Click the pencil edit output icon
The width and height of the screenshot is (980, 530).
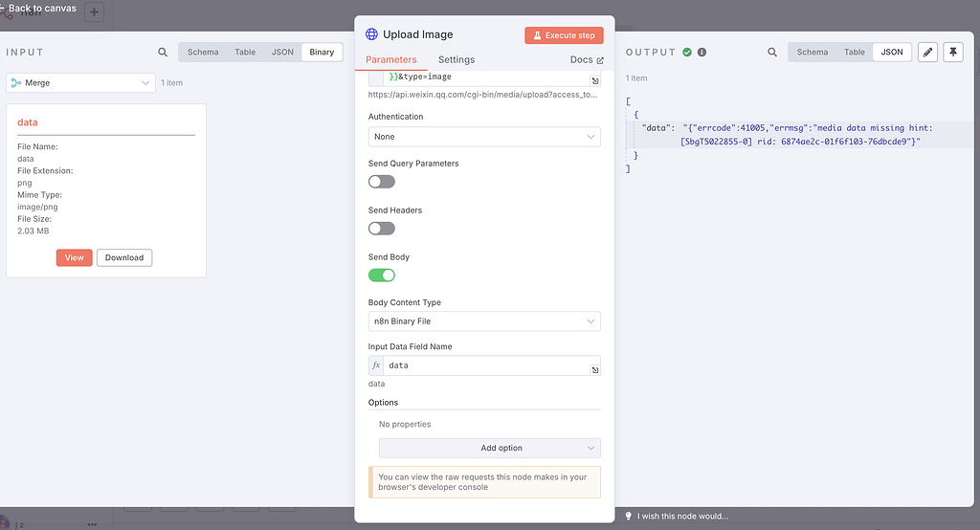click(x=927, y=53)
